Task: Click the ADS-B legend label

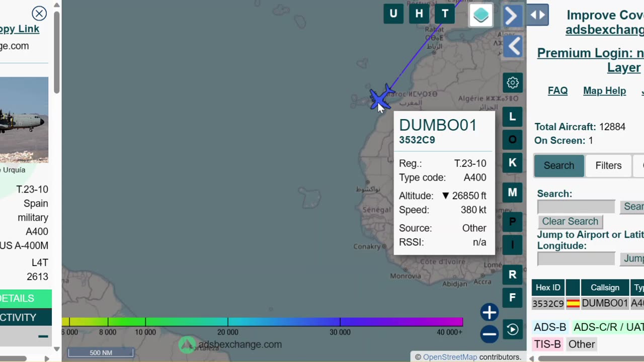Action: (550, 327)
